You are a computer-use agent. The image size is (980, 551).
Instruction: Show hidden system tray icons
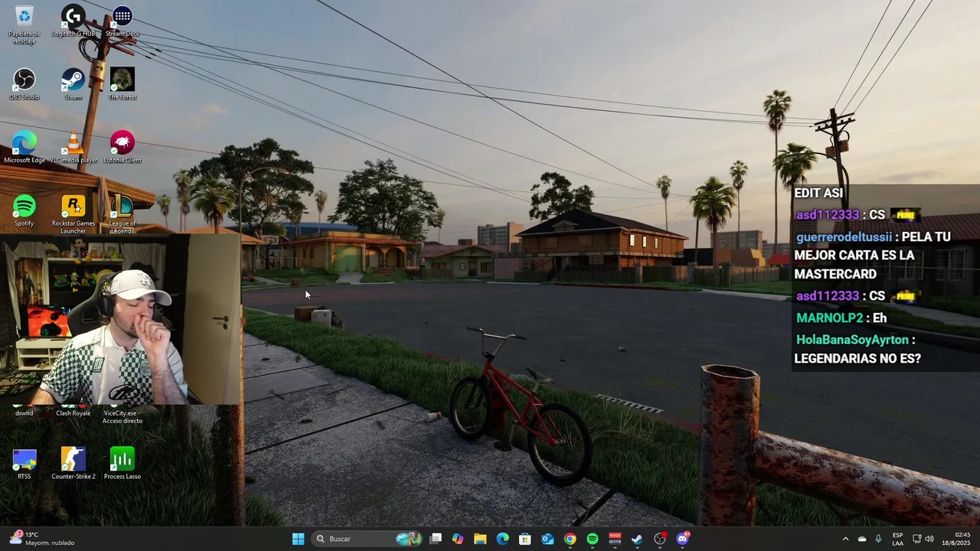tap(845, 539)
